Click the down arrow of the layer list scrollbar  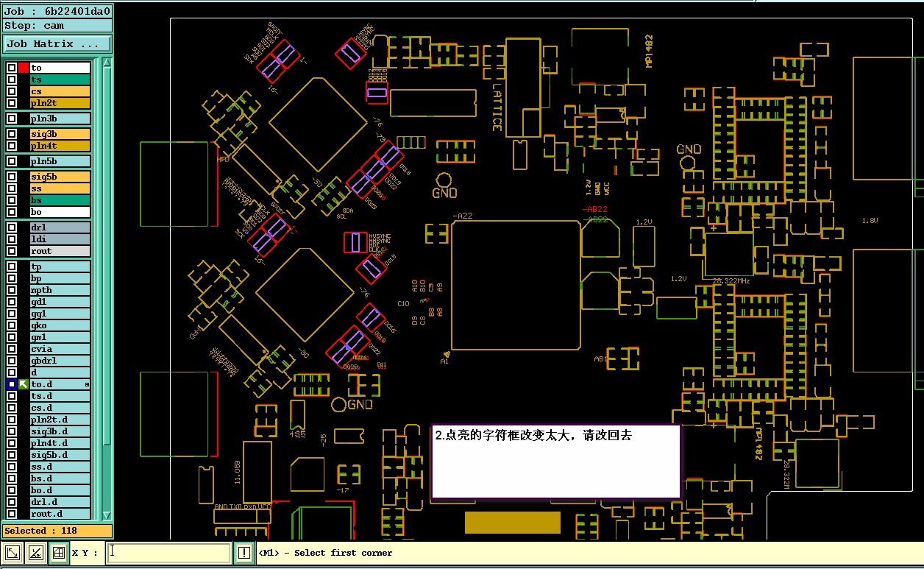click(107, 515)
